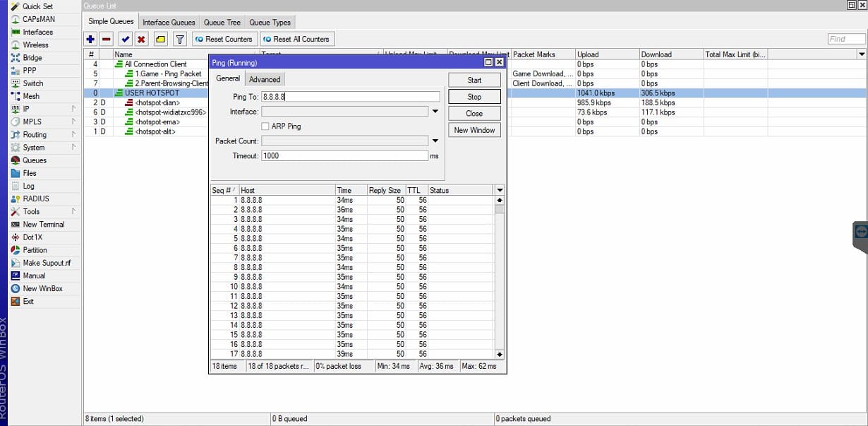Click the Ping To address field
868x426 pixels.
(350, 97)
